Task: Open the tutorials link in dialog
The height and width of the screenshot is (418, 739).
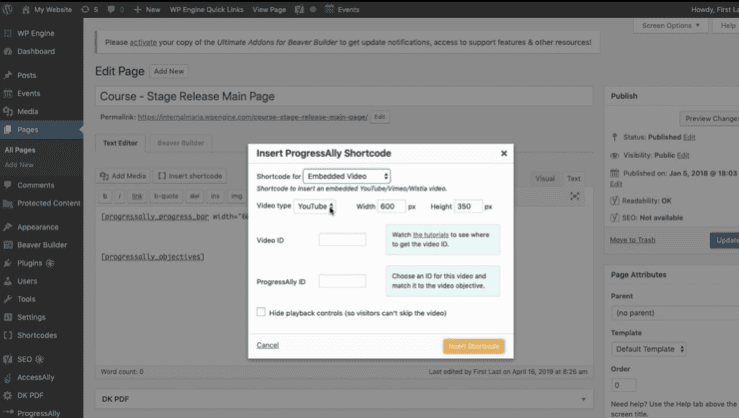Action: pos(431,235)
